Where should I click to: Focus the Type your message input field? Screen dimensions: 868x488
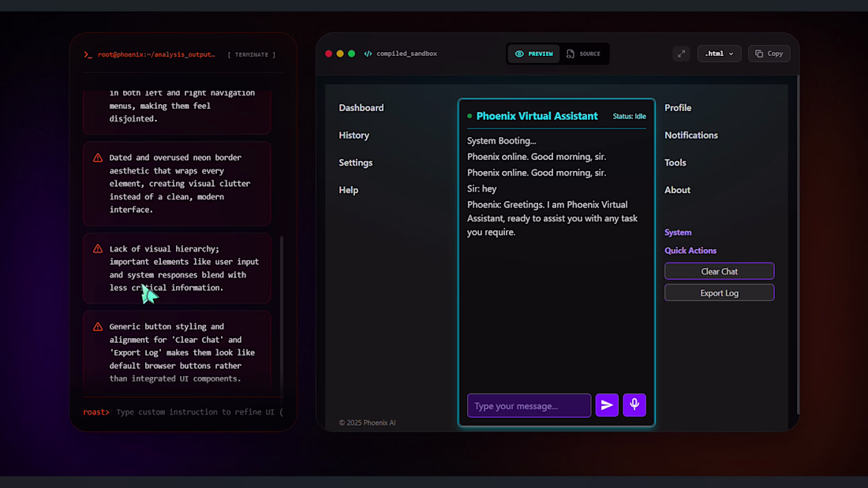[x=529, y=405]
